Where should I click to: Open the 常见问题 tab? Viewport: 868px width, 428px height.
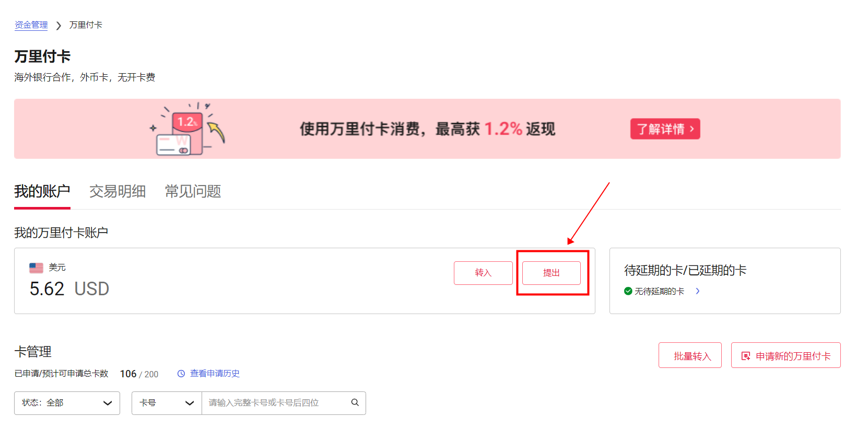(x=193, y=191)
